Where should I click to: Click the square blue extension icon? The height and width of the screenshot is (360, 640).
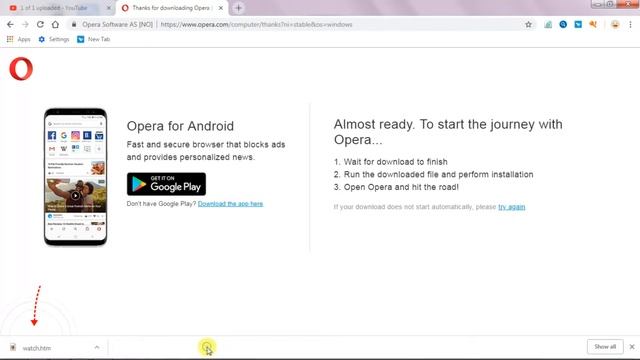pos(578,24)
